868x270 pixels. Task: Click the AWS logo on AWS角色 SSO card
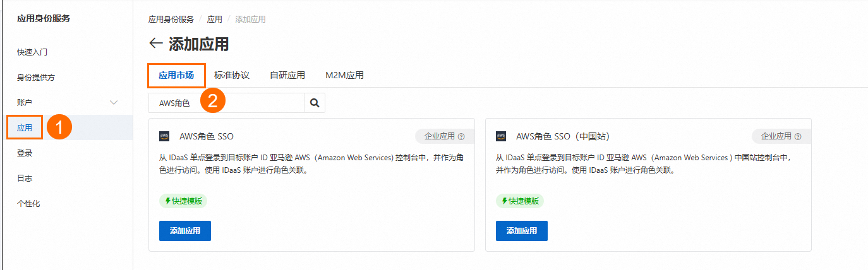(164, 136)
